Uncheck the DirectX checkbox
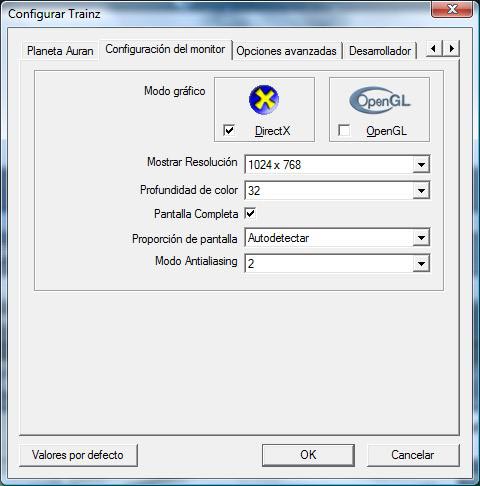This screenshot has width=480, height=486. (x=229, y=130)
